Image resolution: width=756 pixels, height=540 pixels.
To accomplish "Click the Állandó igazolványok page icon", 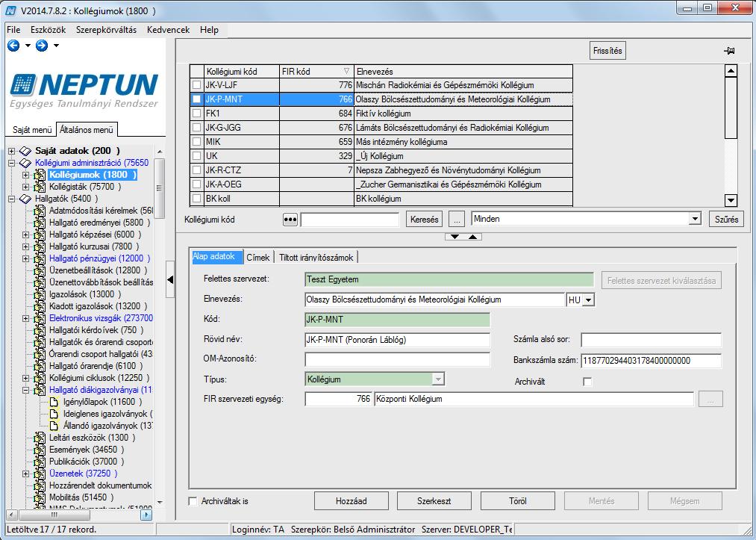I will pos(54,426).
